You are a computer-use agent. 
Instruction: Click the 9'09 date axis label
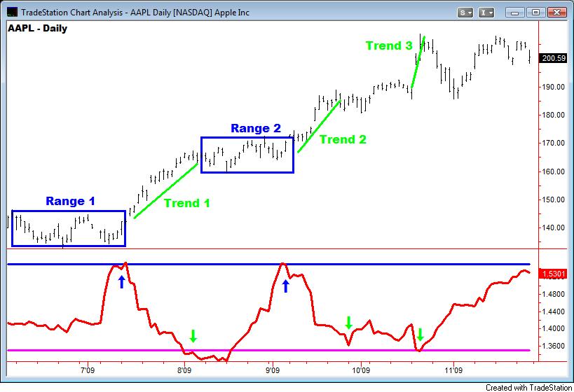point(273,370)
